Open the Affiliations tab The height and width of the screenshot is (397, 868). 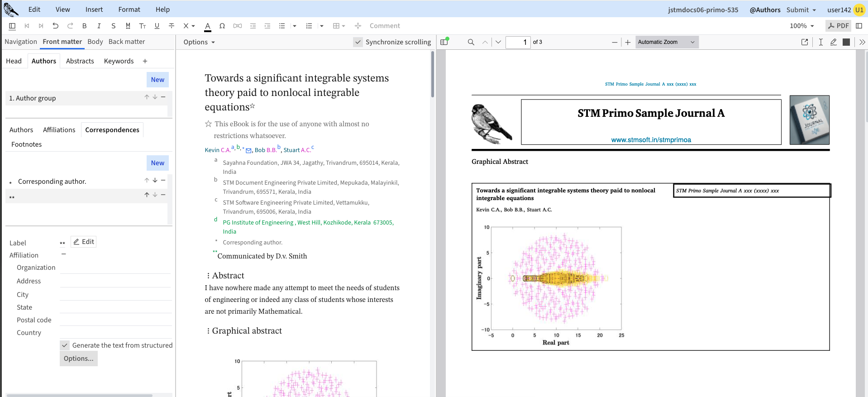click(59, 130)
